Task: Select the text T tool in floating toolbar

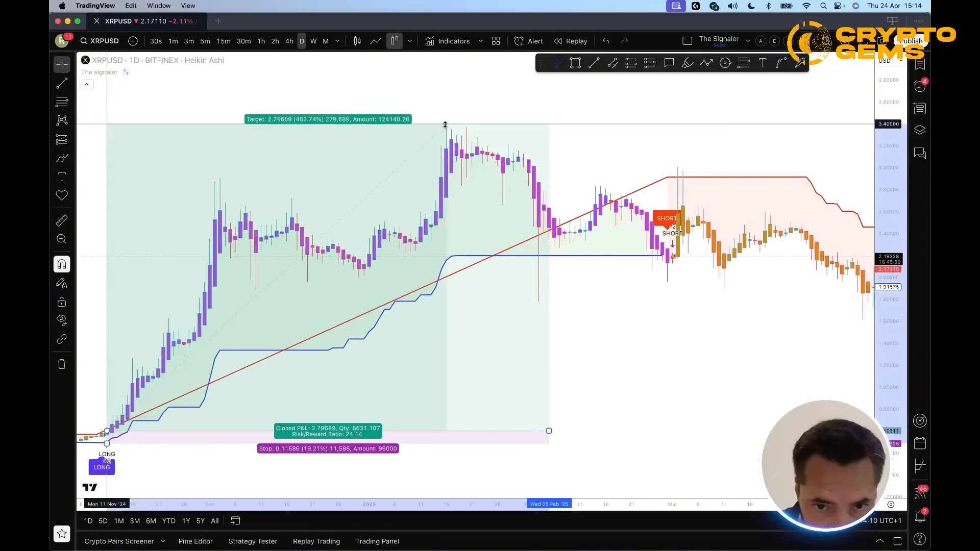Action: tap(763, 63)
